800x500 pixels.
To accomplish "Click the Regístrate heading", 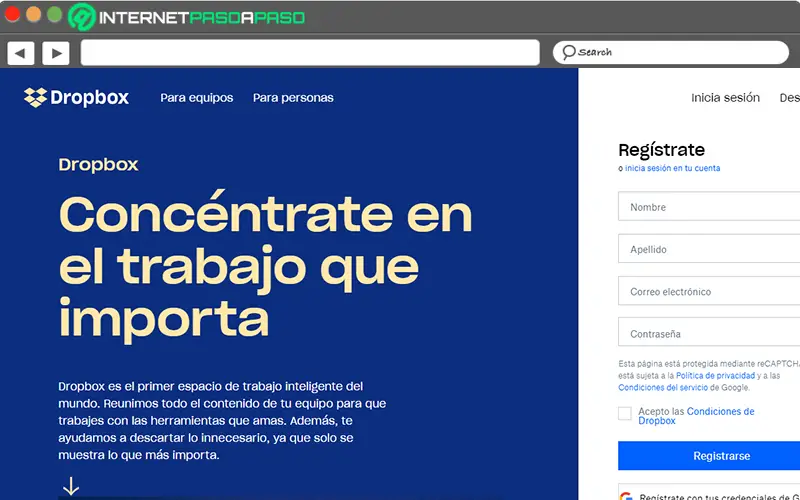I will tap(661, 150).
